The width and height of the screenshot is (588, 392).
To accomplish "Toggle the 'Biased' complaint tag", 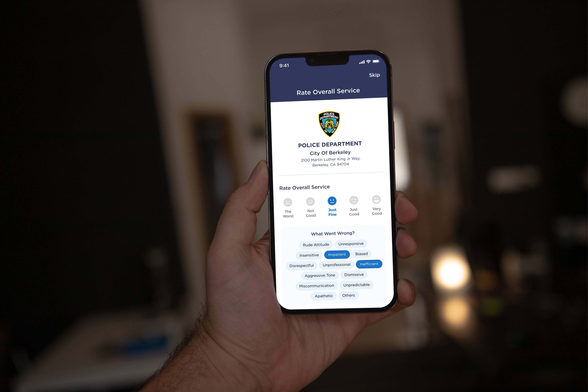I will pos(361,254).
